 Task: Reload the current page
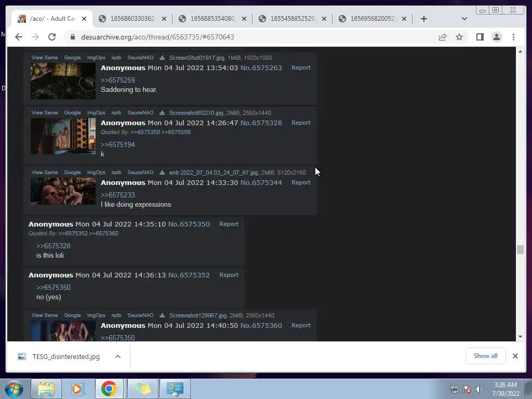click(x=52, y=37)
